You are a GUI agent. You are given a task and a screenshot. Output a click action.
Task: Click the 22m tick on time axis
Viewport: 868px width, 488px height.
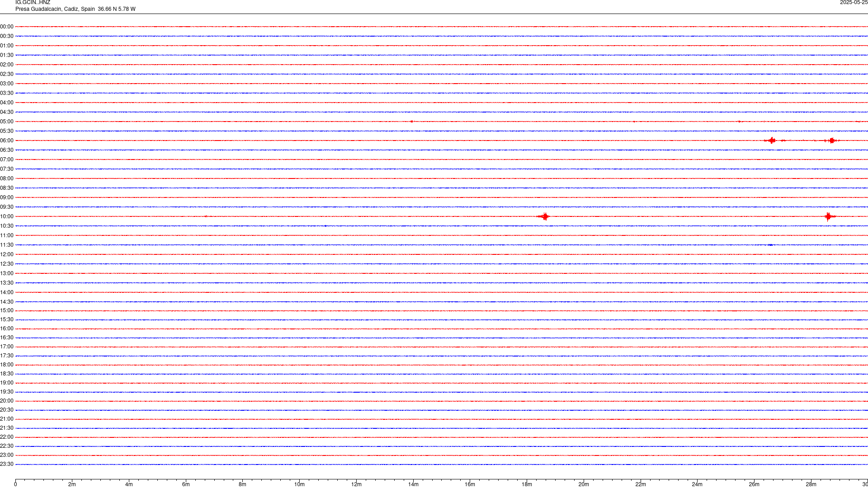[641, 484]
